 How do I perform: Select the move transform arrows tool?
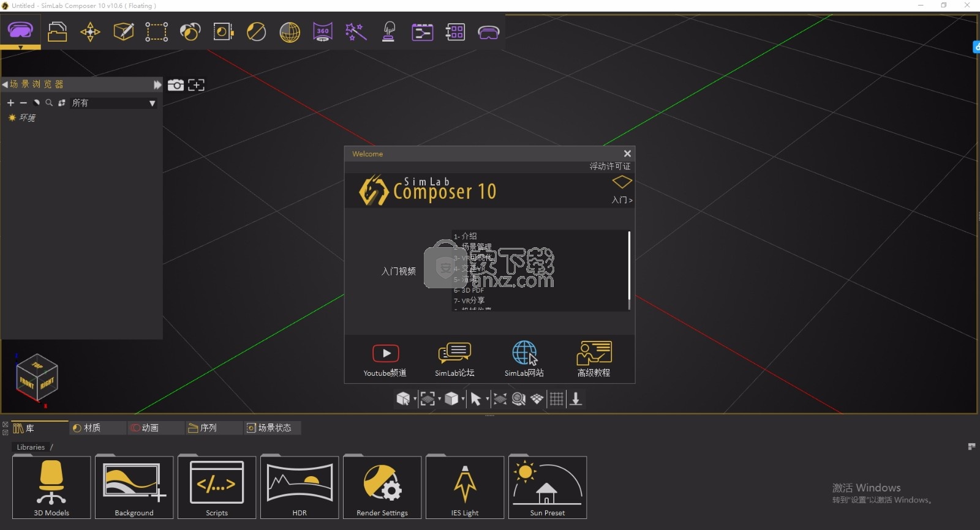pos(90,32)
